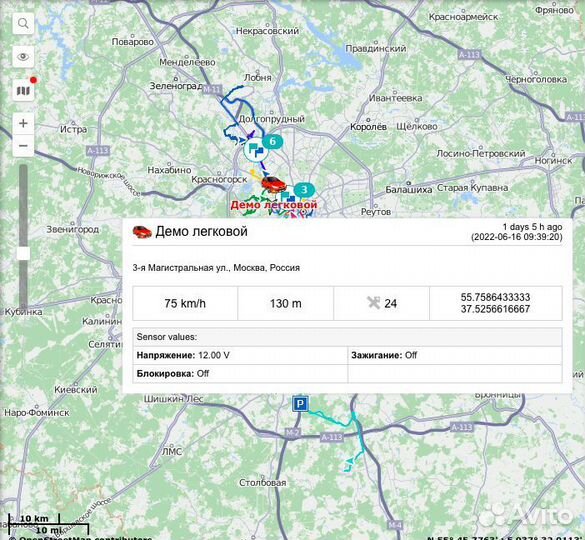
Task: Open the map search magnifier button
Action: click(x=23, y=24)
